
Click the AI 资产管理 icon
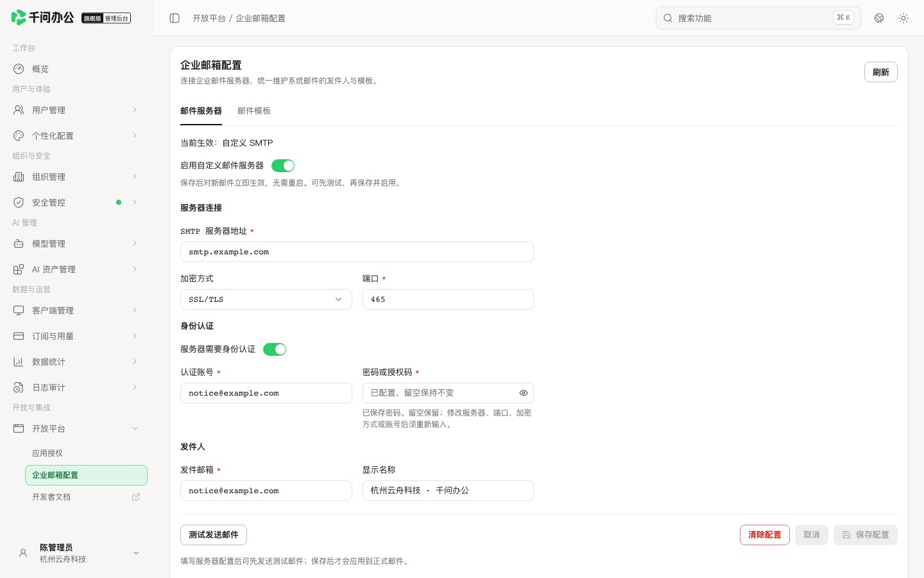(19, 269)
